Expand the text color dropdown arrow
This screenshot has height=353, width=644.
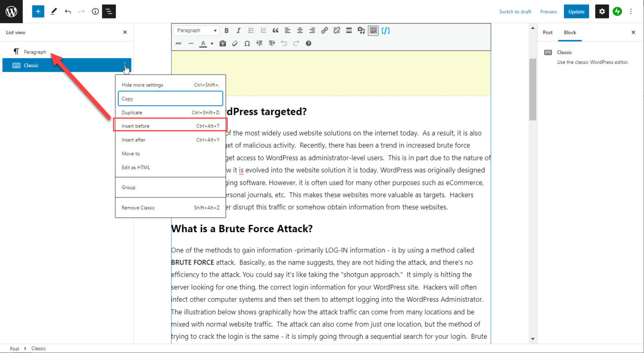pos(212,44)
